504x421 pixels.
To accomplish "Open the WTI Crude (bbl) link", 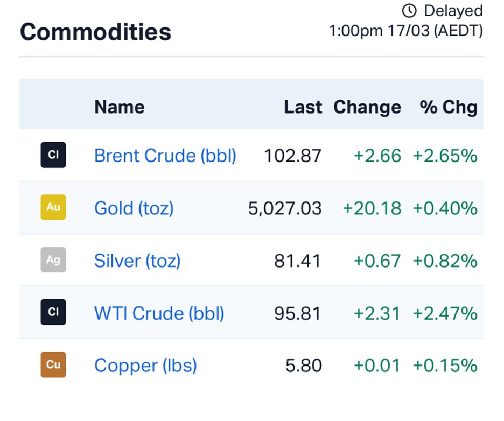I will (159, 313).
